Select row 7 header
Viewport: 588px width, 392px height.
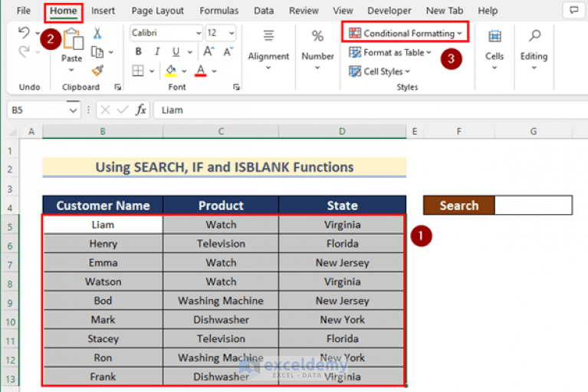(x=10, y=265)
